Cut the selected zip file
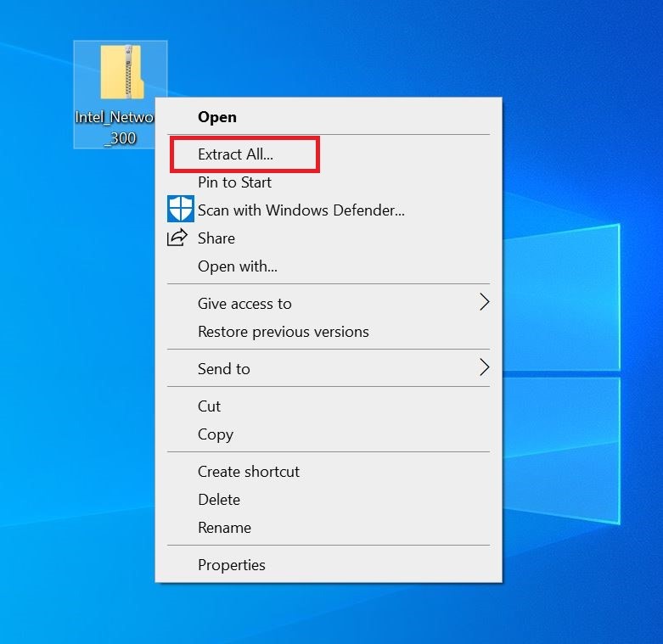The width and height of the screenshot is (663, 644). coord(210,406)
